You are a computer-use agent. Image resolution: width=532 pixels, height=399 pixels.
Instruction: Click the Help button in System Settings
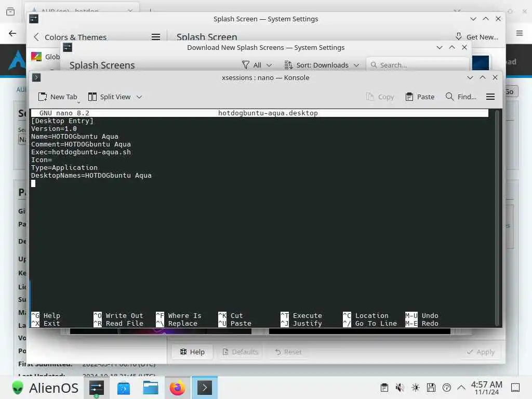point(192,352)
